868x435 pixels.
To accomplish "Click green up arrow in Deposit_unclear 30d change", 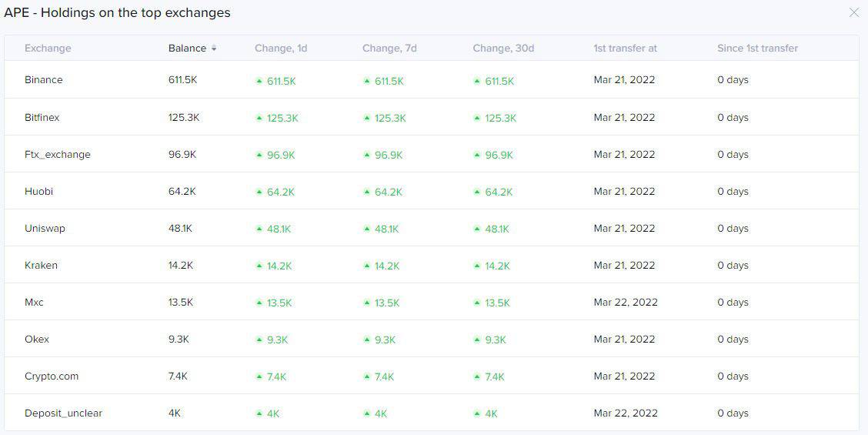I will [477, 413].
